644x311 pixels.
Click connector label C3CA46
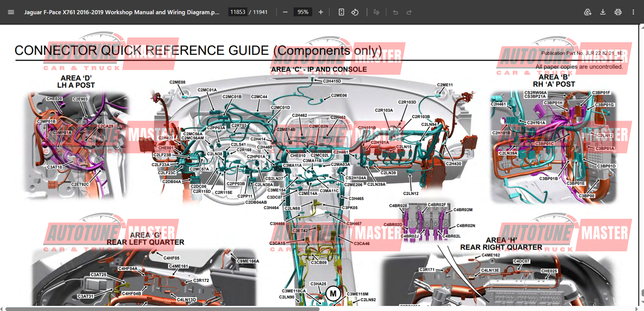[361, 243]
